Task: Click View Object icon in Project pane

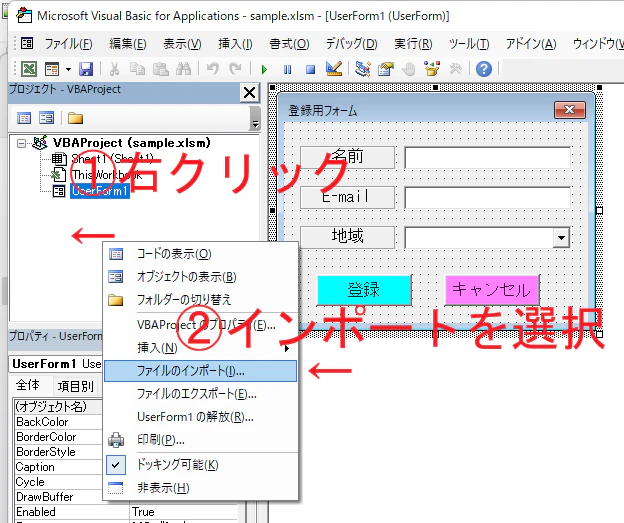Action: (47, 118)
